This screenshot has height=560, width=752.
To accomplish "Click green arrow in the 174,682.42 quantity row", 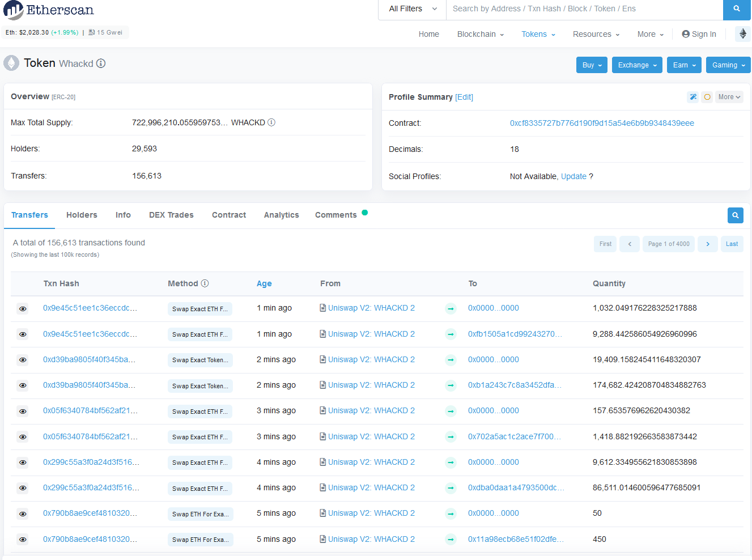I will coord(451,385).
